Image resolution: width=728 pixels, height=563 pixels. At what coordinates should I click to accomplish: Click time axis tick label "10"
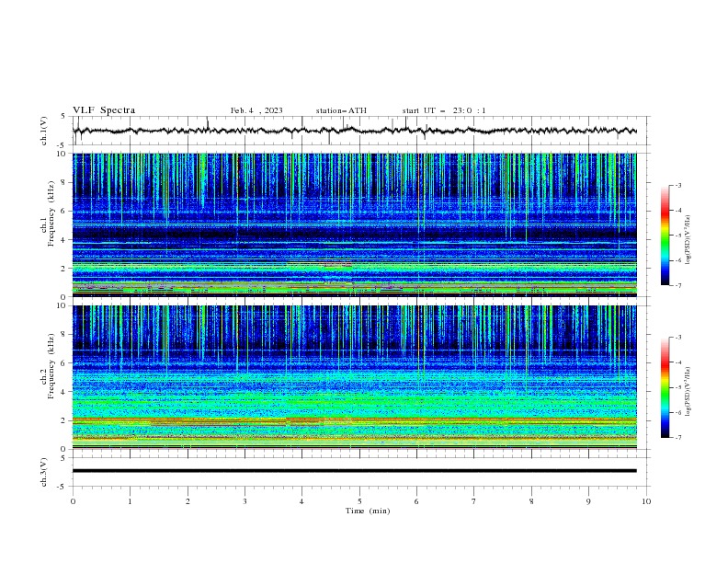coord(646,501)
